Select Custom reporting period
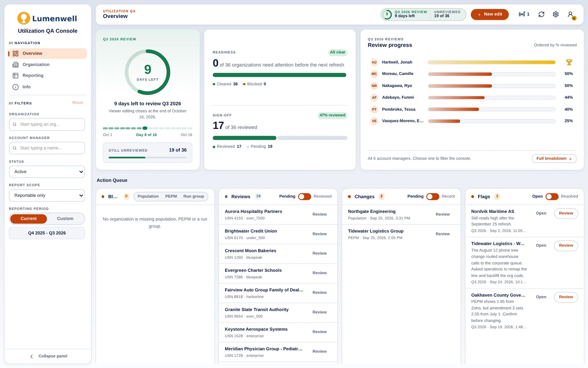Image resolution: width=588 pixels, height=368 pixels. pos(65,219)
